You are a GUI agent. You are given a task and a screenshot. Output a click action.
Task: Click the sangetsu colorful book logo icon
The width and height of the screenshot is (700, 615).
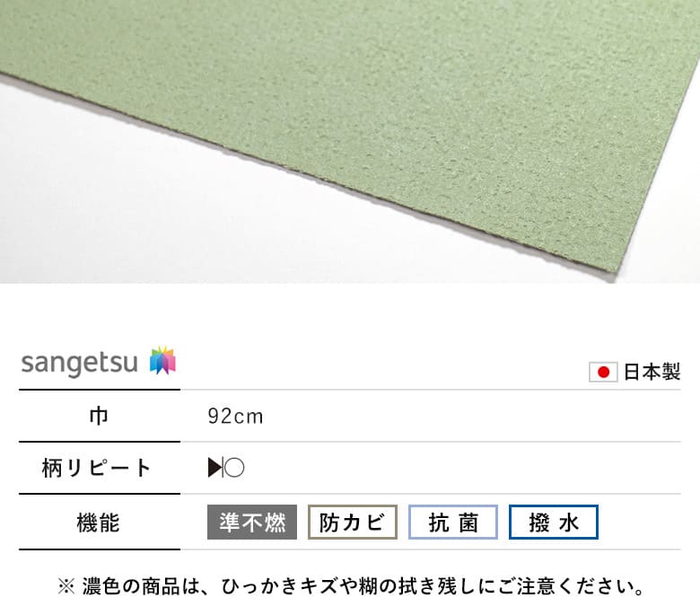tap(163, 360)
